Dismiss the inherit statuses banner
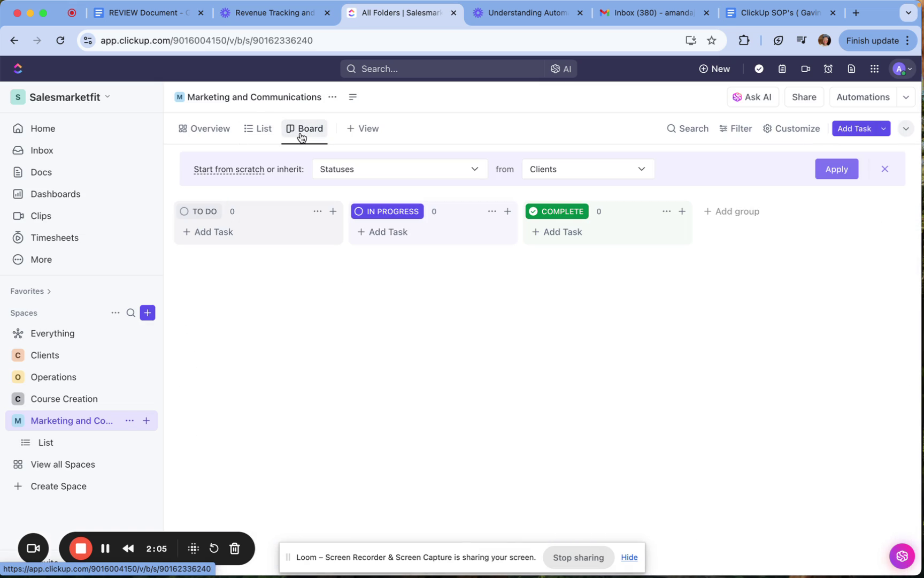Screen dimensions: 924x578 (x=885, y=169)
